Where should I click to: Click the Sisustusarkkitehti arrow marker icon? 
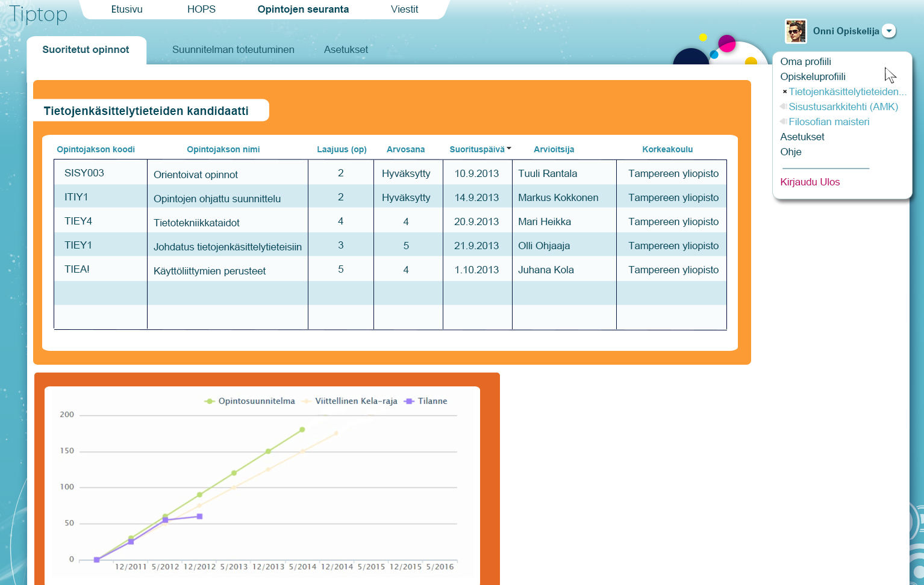[x=783, y=107]
